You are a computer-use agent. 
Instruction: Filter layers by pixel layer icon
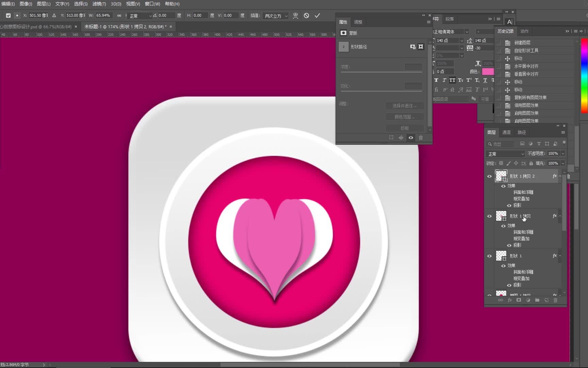522,144
